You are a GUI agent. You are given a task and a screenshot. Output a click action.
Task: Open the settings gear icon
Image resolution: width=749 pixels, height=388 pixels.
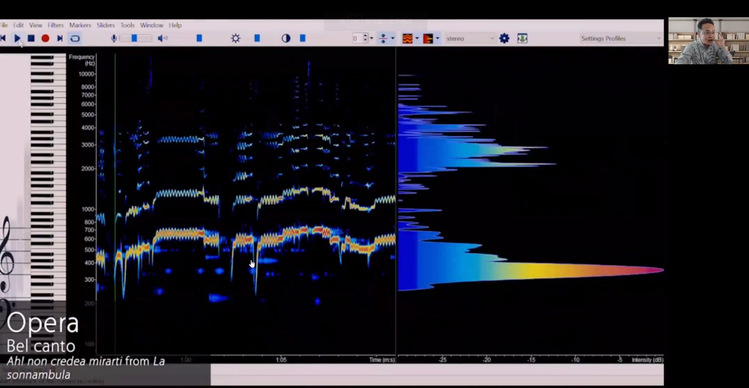[504, 38]
